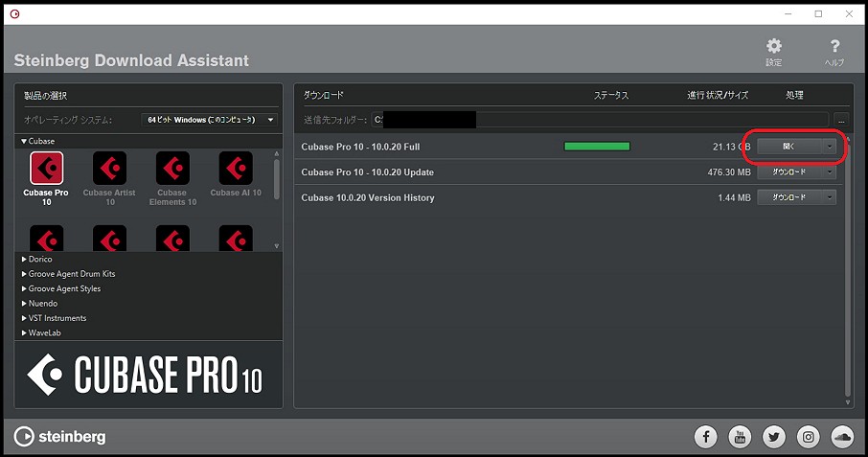Minimize the Download Assistant window
868x457 pixels.
click(788, 13)
